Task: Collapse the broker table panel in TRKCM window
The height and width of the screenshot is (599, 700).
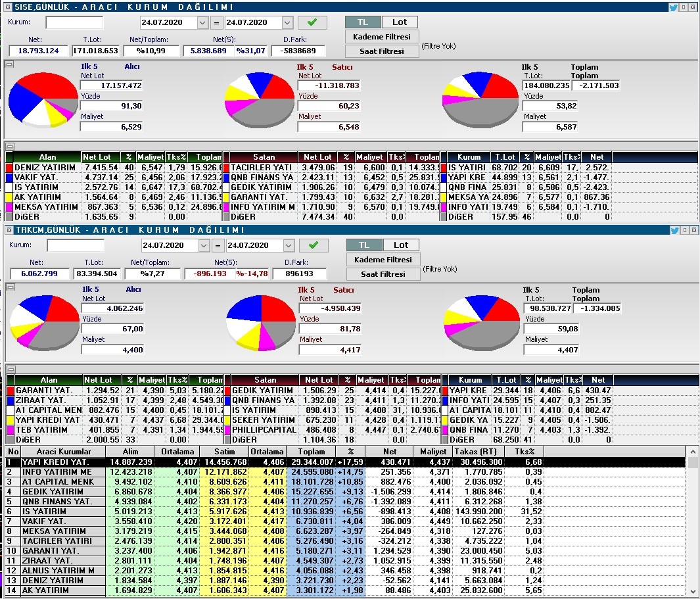Action: click(11, 370)
